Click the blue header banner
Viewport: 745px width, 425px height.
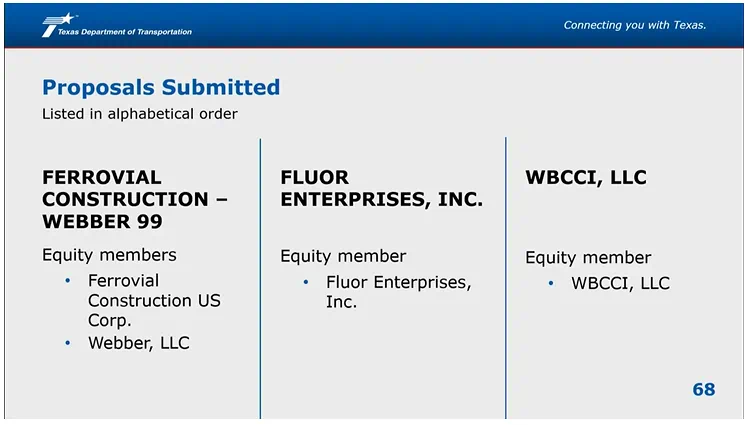pos(374,25)
